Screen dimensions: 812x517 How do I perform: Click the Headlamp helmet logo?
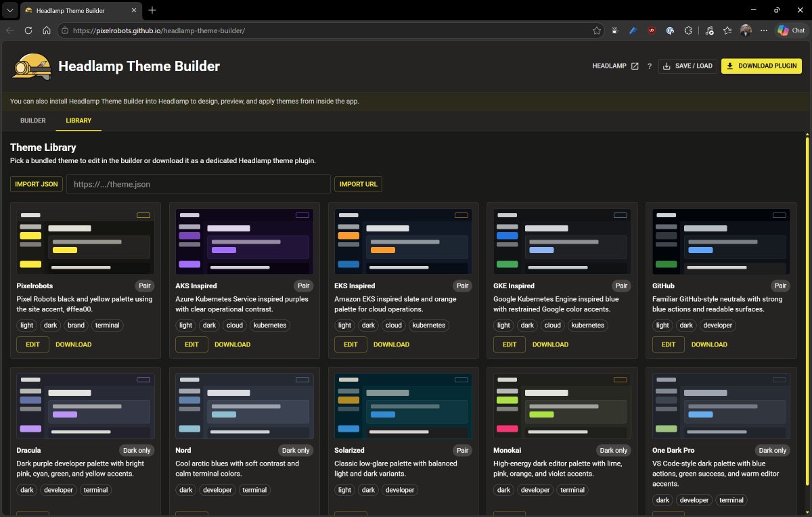click(32, 66)
